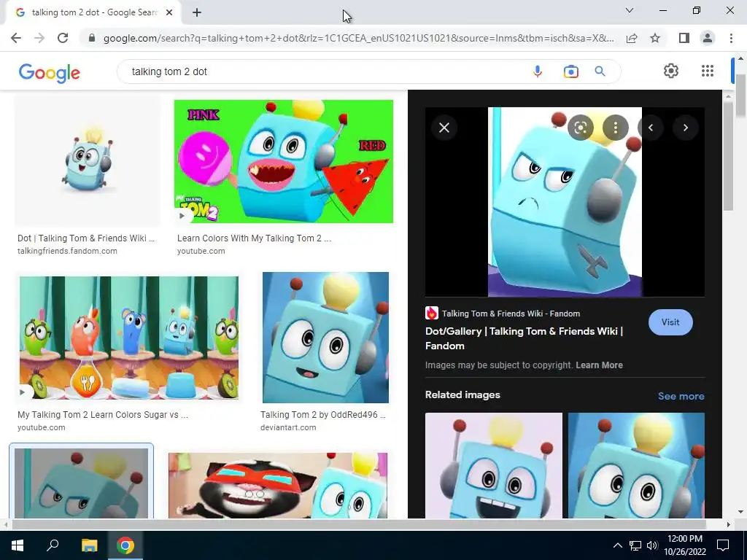The width and height of the screenshot is (747, 560).
Task: Open File Explorer from the taskbar
Action: click(x=89, y=545)
